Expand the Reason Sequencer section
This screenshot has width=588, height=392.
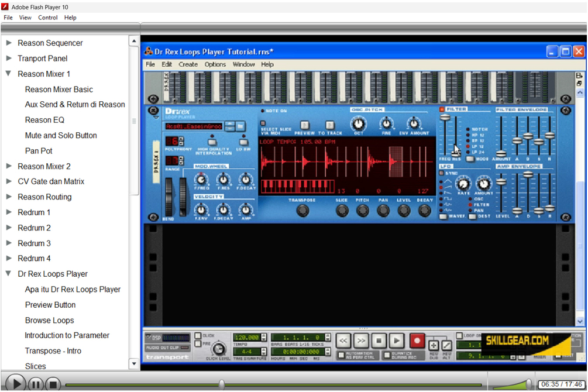(9, 43)
